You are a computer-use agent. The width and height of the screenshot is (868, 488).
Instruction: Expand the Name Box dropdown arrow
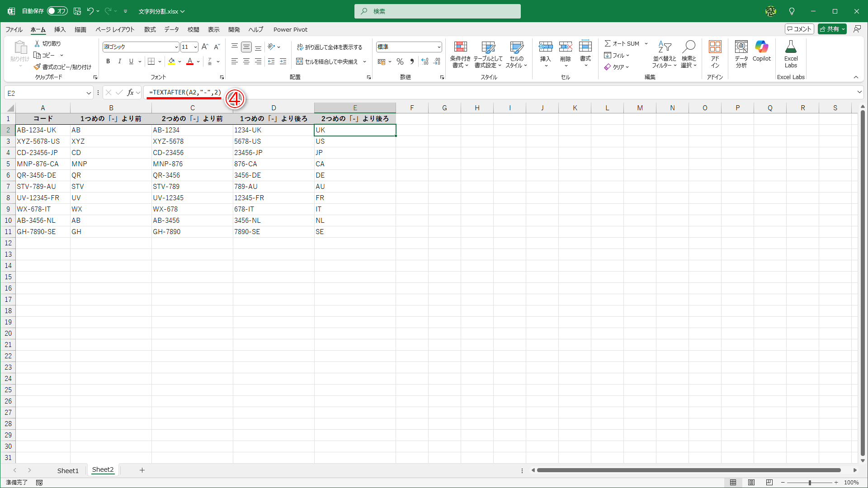(x=89, y=93)
